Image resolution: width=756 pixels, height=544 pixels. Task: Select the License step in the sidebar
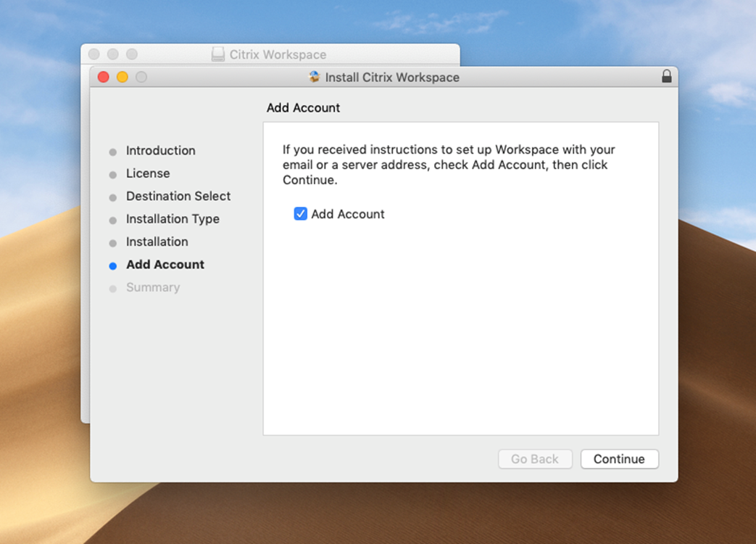pos(148,173)
